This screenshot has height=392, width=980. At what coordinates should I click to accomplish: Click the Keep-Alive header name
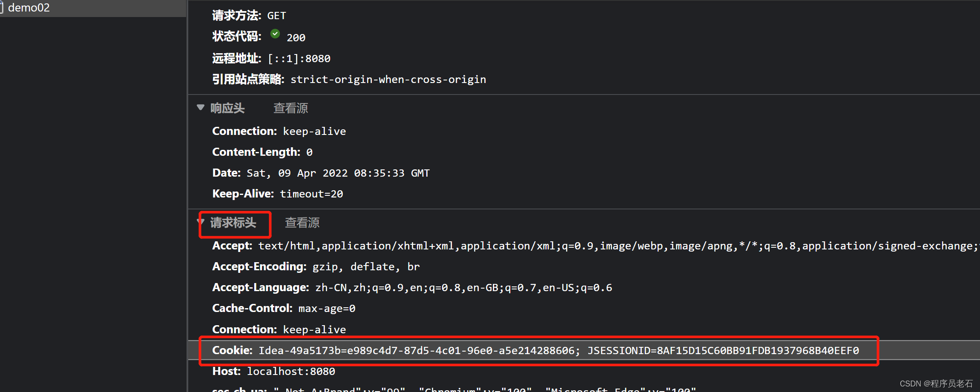pyautogui.click(x=243, y=194)
